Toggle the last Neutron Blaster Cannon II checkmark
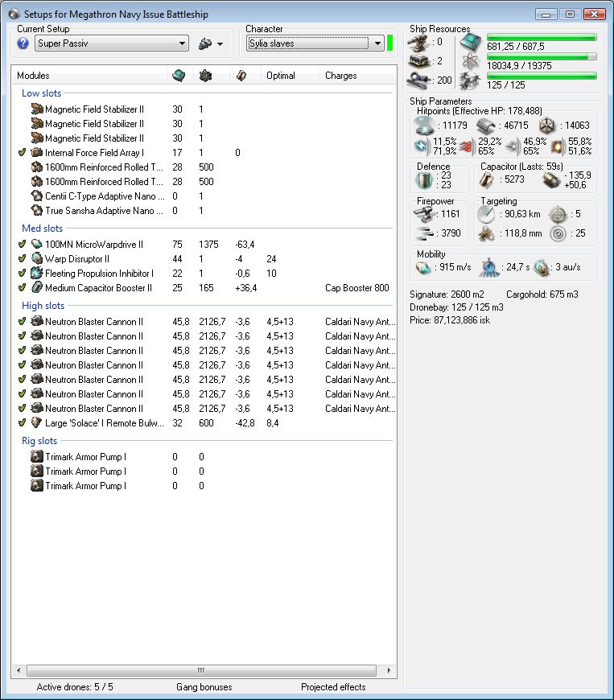Screen dimensions: 614x700 22,409
